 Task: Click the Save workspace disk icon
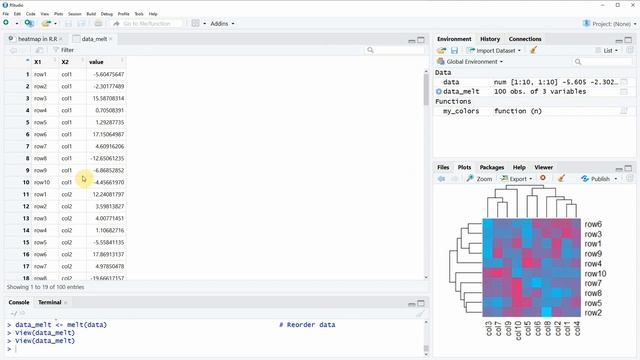tap(454, 51)
